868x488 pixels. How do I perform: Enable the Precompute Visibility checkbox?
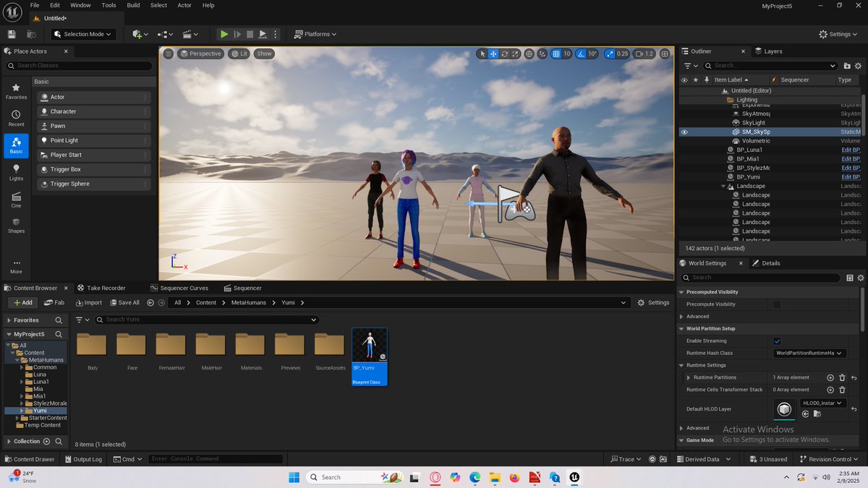(x=777, y=304)
